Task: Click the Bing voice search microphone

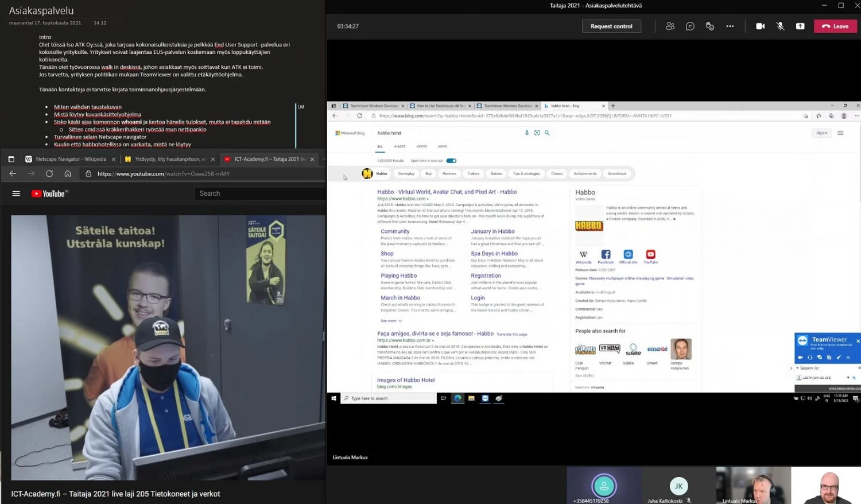Action: point(527,133)
